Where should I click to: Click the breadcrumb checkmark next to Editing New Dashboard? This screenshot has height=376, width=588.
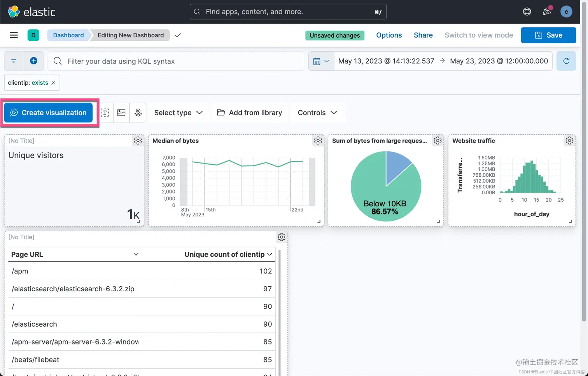178,35
